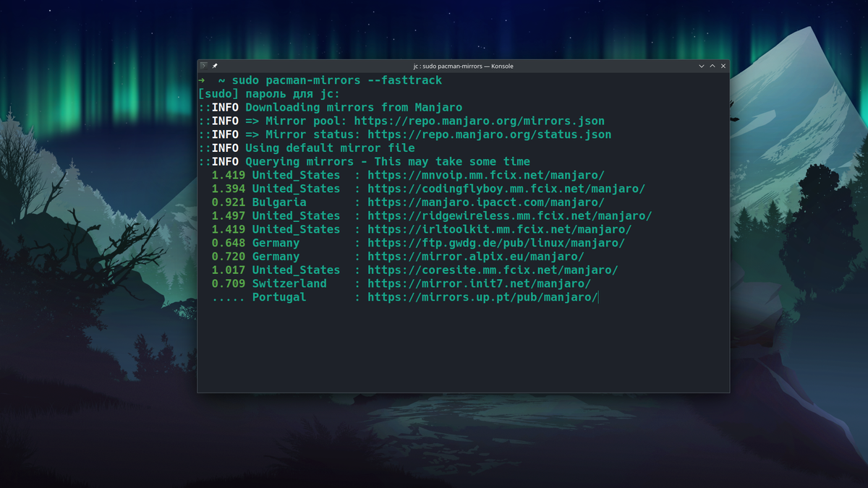
Task: Click the response time value 1.394
Action: [229, 189]
